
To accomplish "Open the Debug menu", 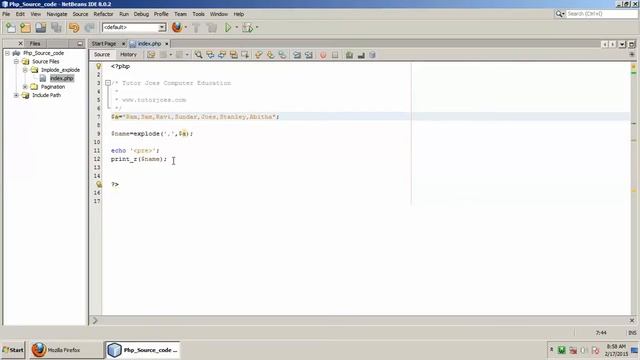I will pyautogui.click(x=141, y=14).
